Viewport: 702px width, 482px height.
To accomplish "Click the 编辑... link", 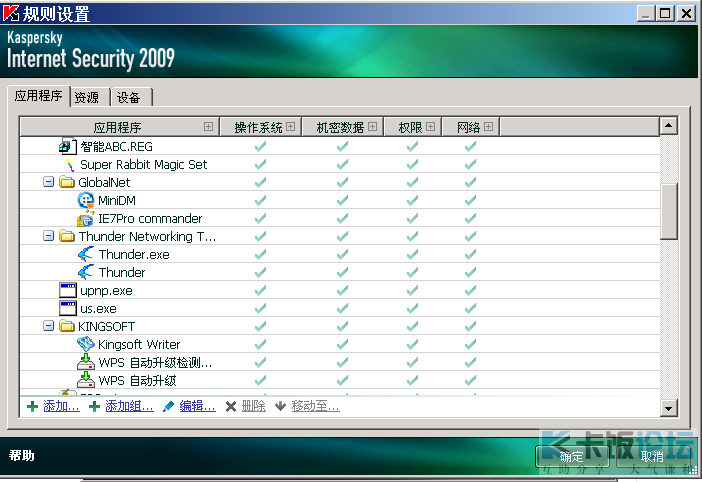I will (197, 406).
